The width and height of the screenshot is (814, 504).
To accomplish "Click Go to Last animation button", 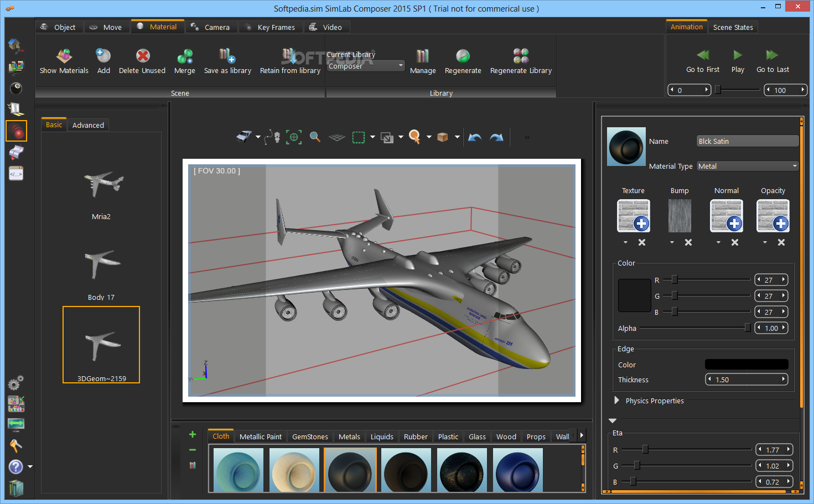I will pyautogui.click(x=772, y=61).
